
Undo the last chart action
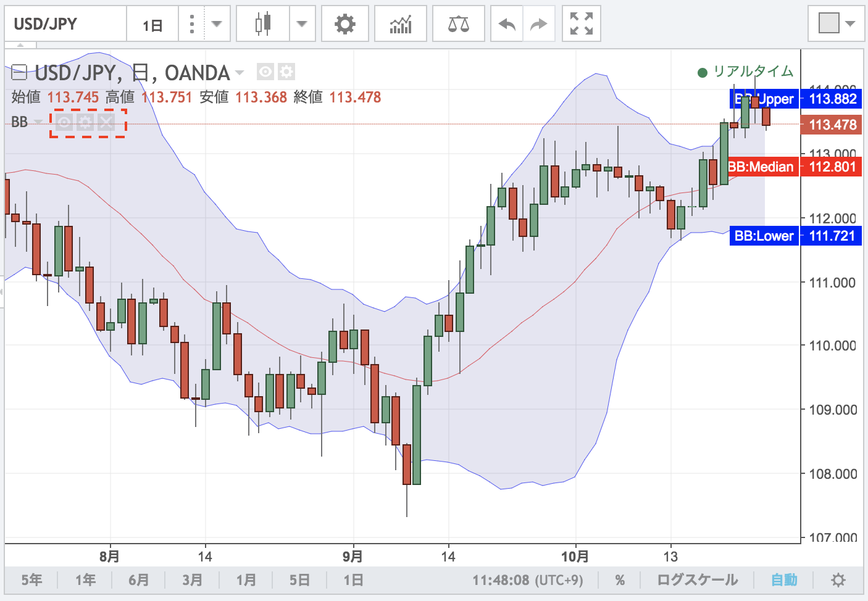(x=507, y=24)
